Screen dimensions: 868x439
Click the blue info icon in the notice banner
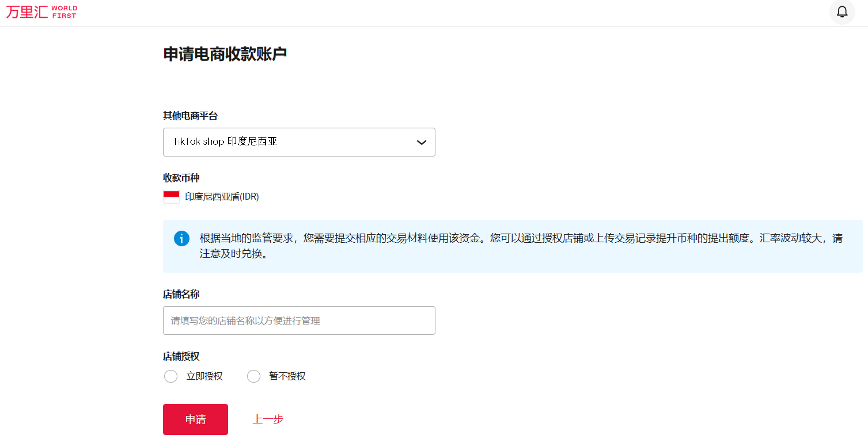click(x=182, y=238)
